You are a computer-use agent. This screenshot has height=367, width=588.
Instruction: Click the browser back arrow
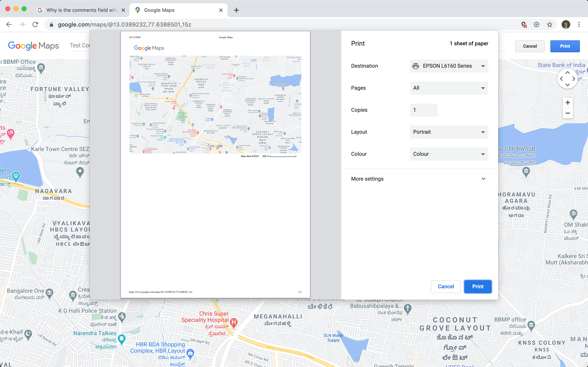(9, 24)
